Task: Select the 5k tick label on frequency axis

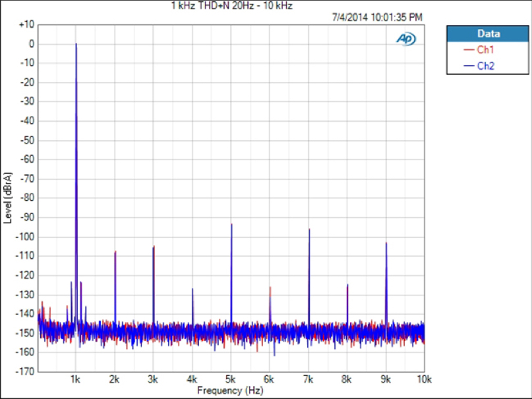Action: tap(231, 380)
